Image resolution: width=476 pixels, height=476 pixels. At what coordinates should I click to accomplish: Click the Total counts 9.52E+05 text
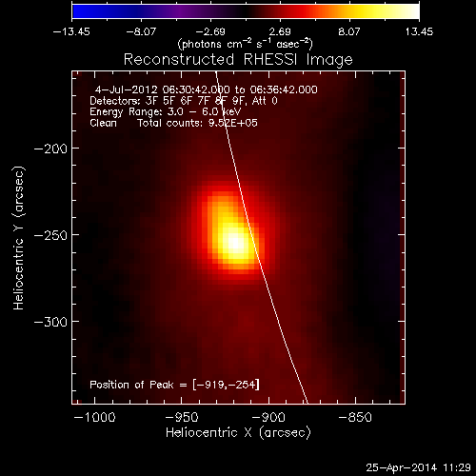coord(197,123)
